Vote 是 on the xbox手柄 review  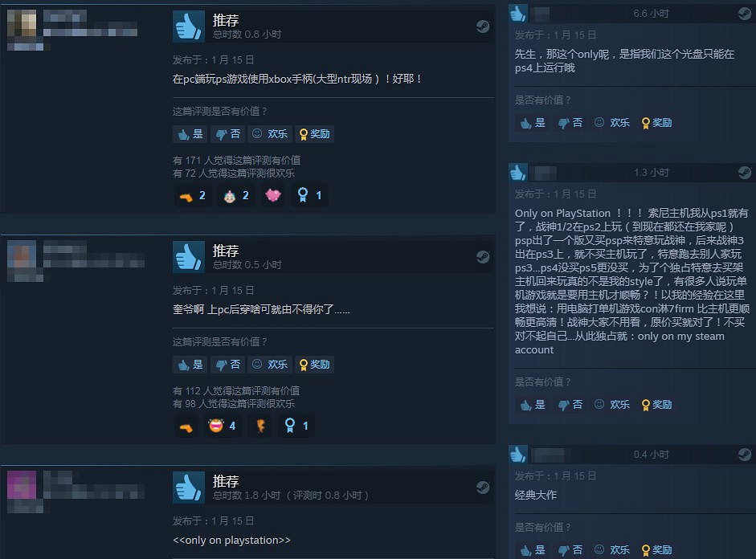(190, 134)
